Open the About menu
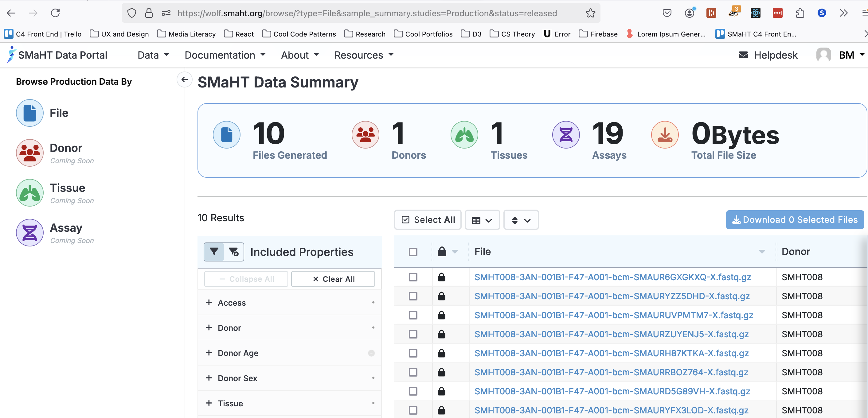The height and width of the screenshot is (418, 868). pyautogui.click(x=300, y=55)
